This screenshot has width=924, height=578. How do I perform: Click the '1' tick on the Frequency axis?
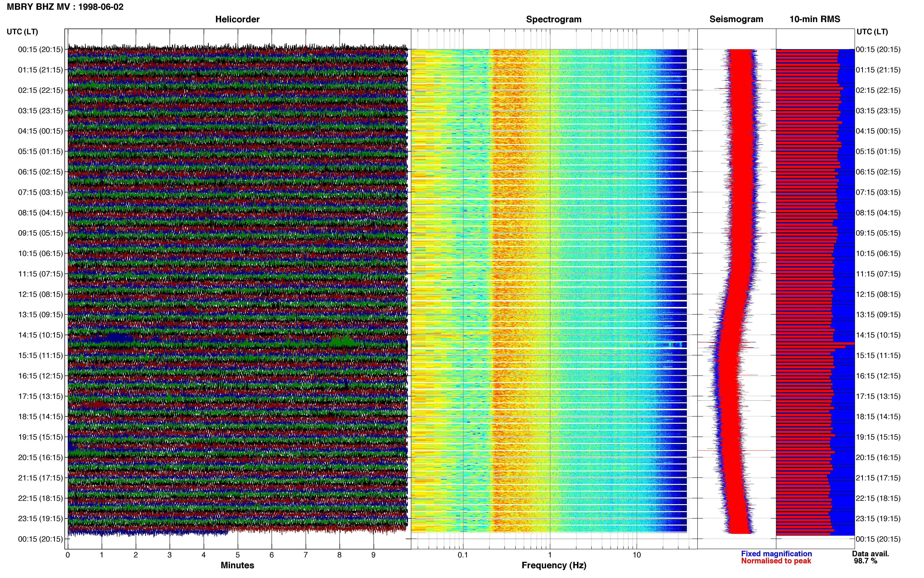pos(550,555)
